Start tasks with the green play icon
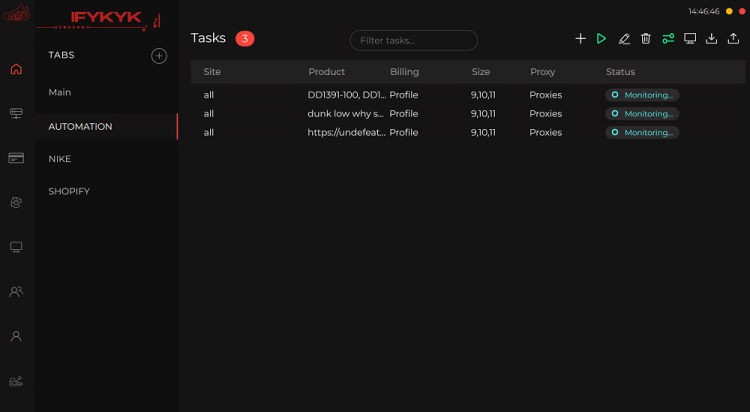750x412 pixels. tap(601, 39)
